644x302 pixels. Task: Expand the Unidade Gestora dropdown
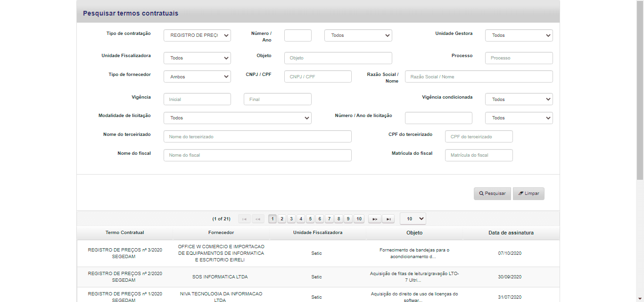click(519, 35)
